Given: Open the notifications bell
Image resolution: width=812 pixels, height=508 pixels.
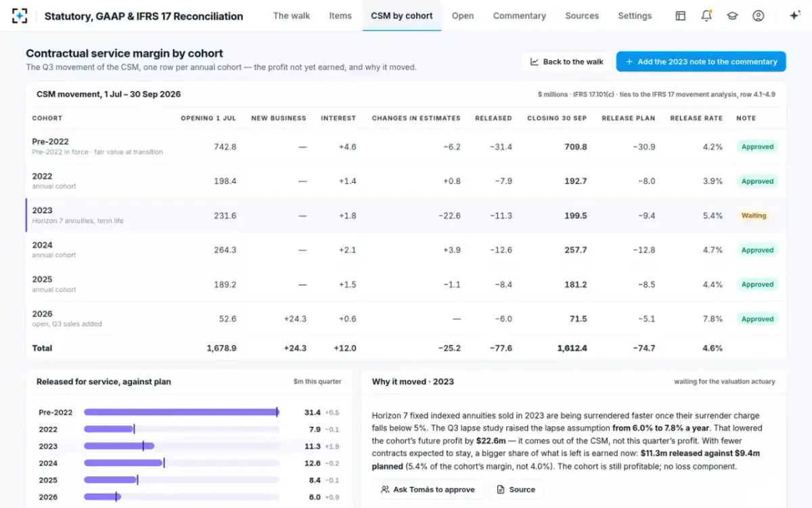Looking at the screenshot, I should point(706,16).
